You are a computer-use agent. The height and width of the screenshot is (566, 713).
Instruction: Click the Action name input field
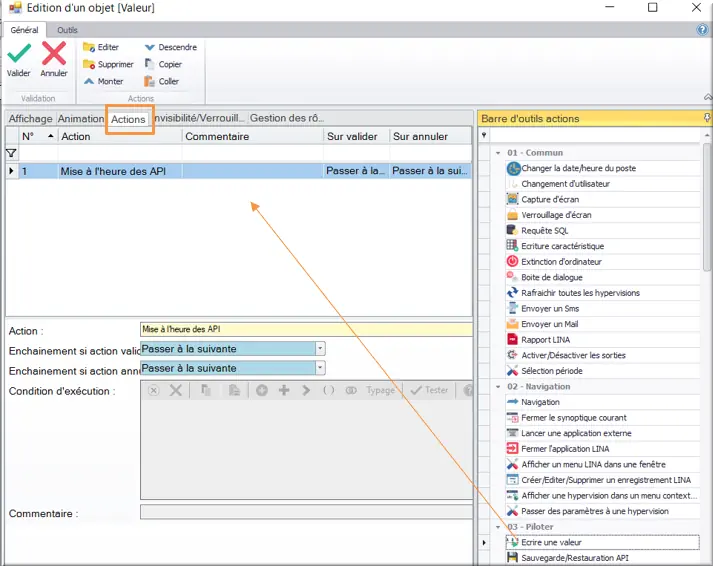(306, 329)
